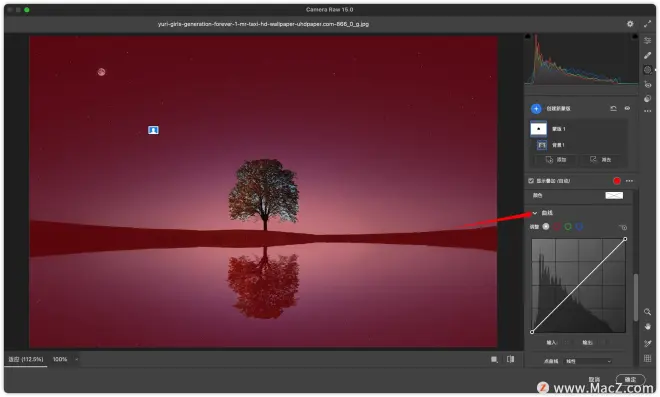Select the Masking tool icon

point(647,70)
